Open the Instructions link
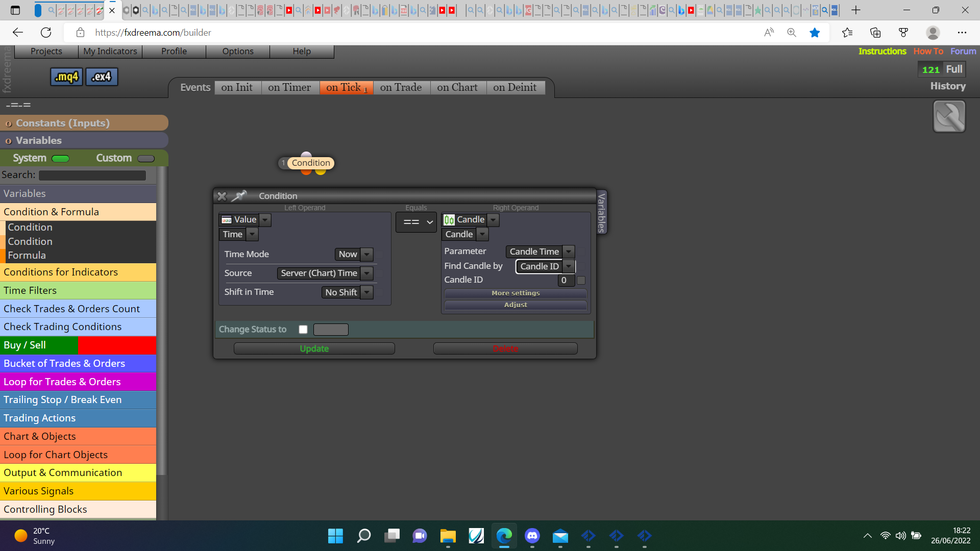 882,51
